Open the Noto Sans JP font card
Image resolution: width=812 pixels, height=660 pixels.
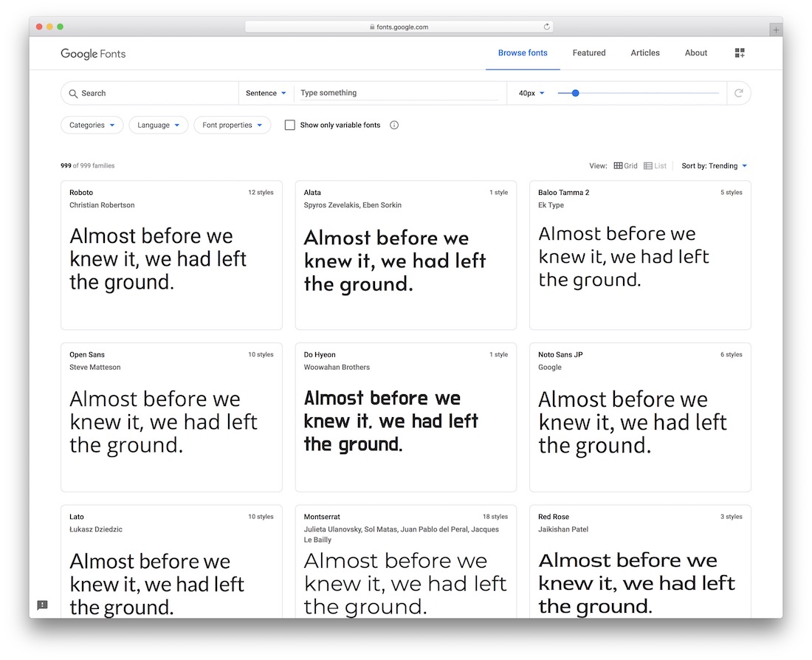click(x=640, y=417)
